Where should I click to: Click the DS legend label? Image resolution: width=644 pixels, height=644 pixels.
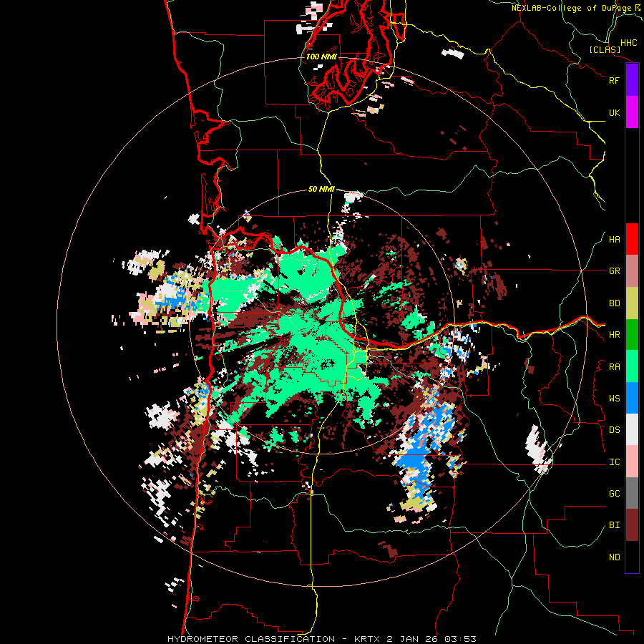point(614,430)
